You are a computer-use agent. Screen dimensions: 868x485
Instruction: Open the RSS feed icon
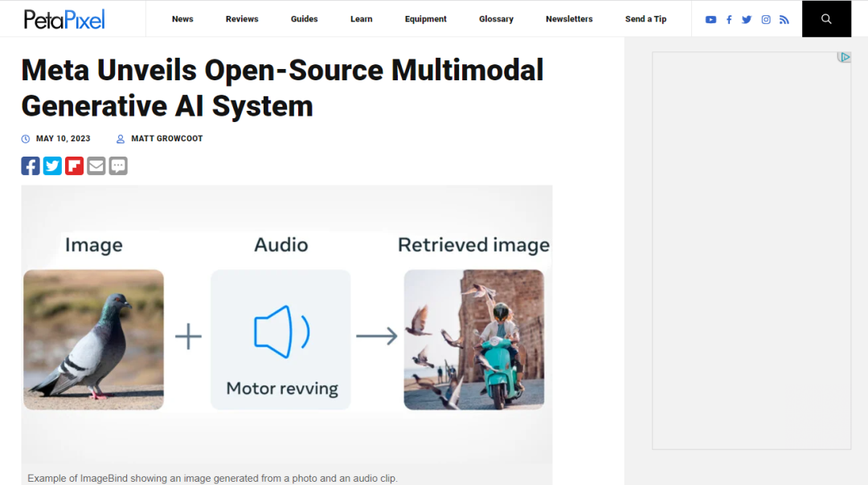click(x=784, y=19)
